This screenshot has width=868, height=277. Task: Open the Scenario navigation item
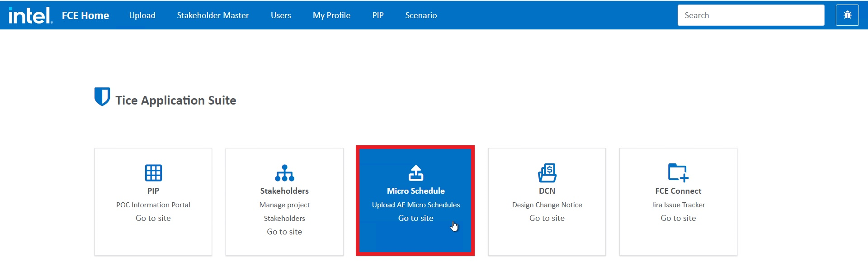(421, 15)
